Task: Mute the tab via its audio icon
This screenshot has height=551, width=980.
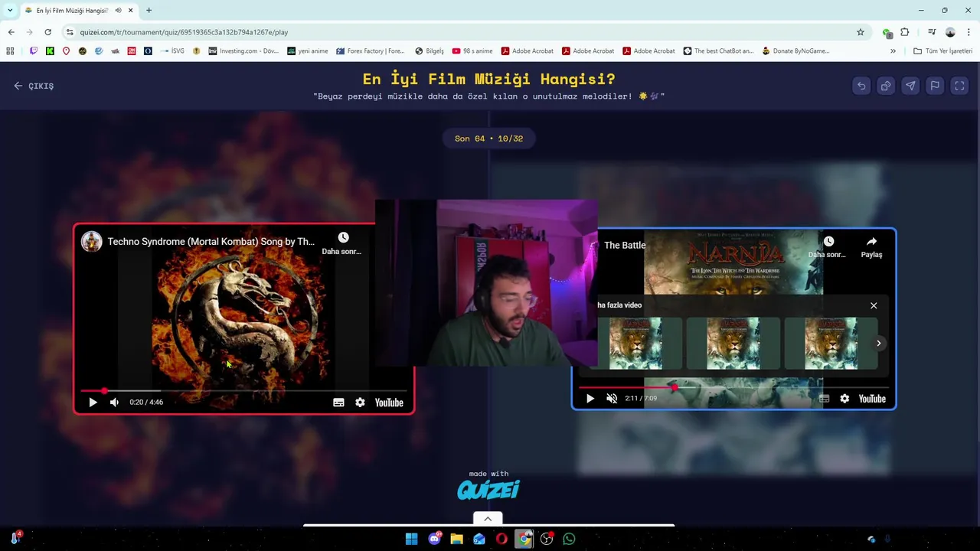Action: pos(118,10)
